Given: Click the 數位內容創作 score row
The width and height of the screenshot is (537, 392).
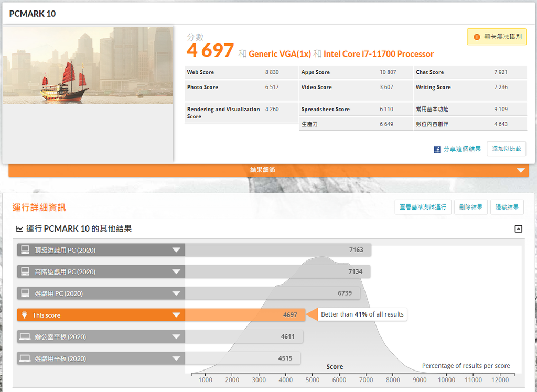Looking at the screenshot, I should pos(470,124).
